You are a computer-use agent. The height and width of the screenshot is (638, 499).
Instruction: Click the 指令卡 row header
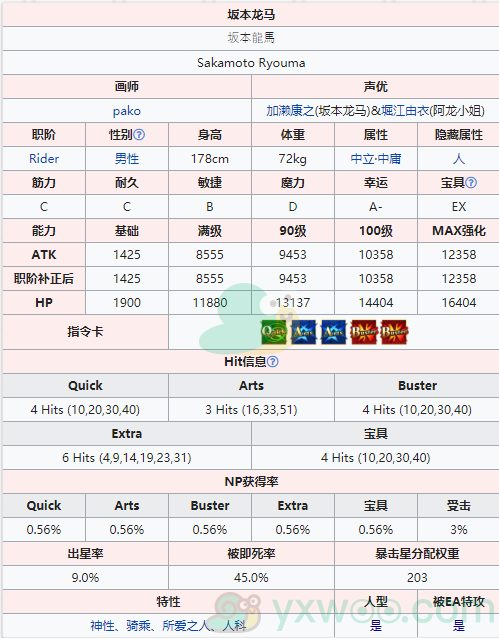[x=85, y=332]
